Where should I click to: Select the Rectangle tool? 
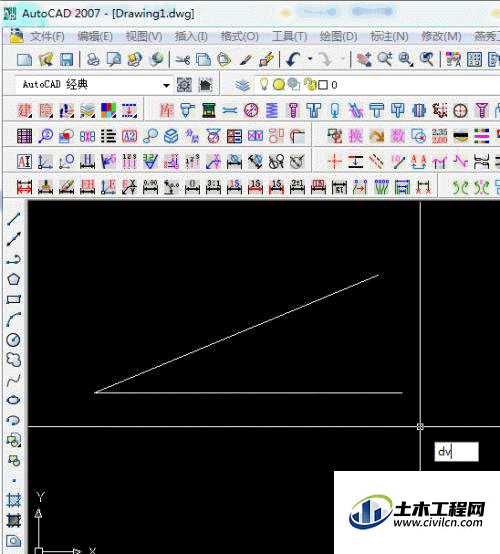[13, 300]
